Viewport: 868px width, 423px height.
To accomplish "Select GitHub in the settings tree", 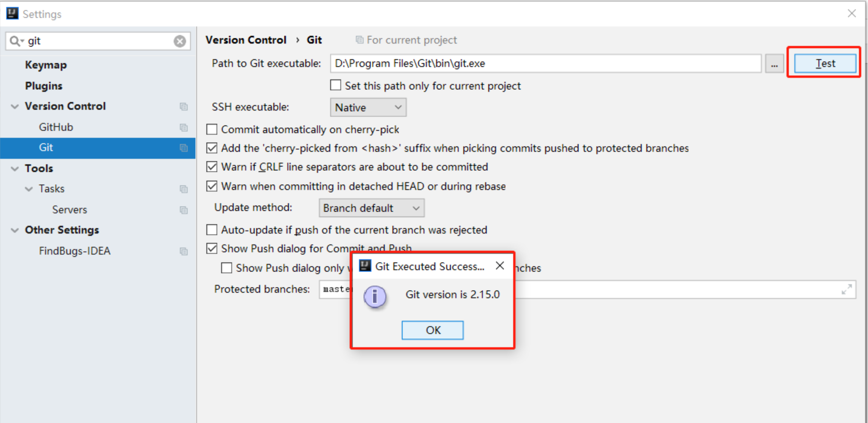I will (x=56, y=127).
